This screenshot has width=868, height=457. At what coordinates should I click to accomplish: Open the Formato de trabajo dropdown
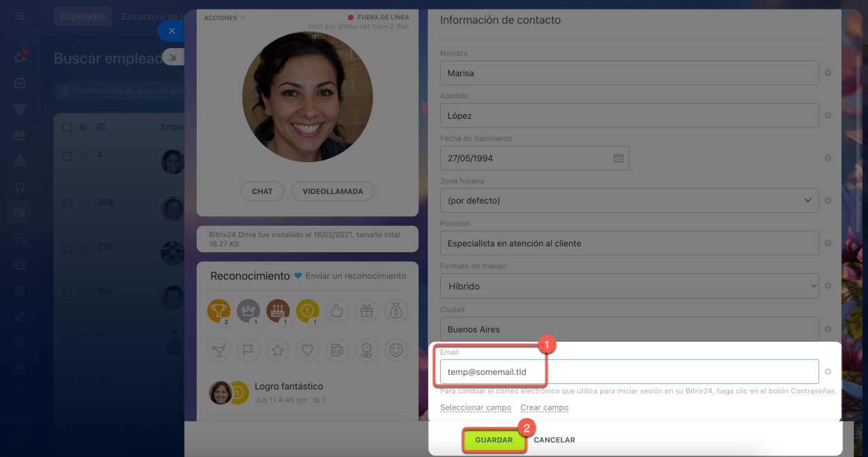[x=629, y=286]
